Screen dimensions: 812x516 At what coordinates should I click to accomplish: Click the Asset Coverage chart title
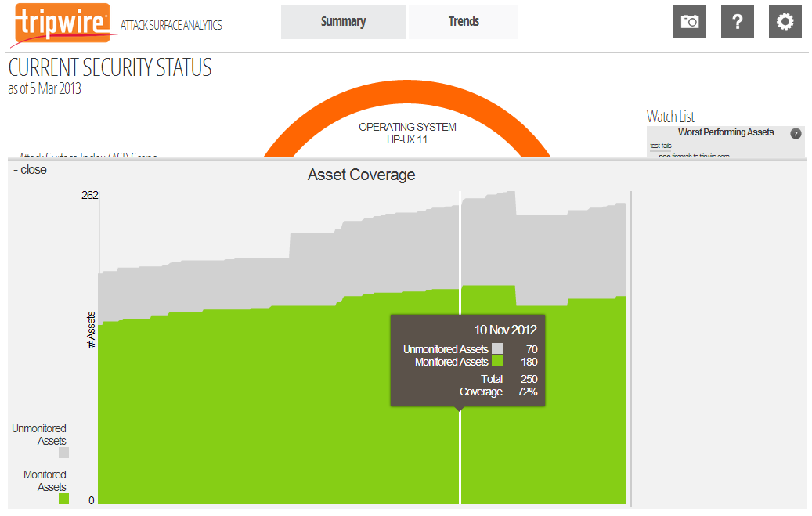(362, 175)
